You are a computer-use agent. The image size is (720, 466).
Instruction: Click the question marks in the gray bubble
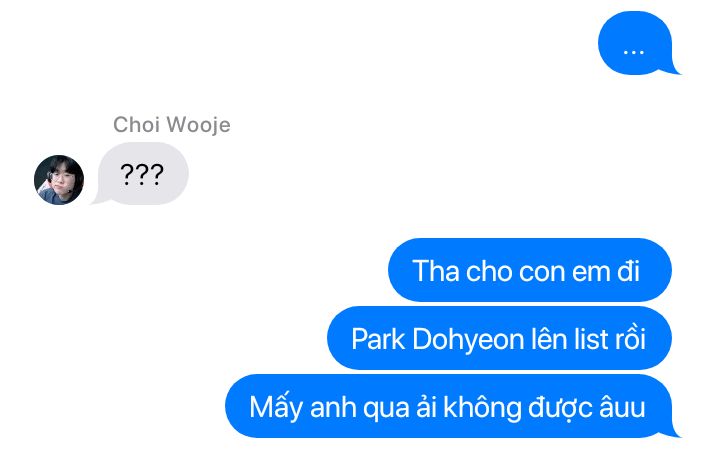[142, 174]
